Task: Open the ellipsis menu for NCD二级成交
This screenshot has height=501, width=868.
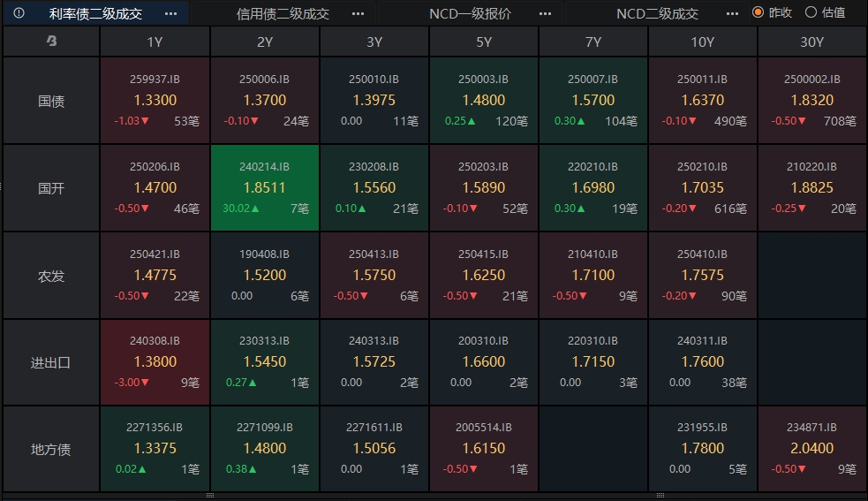Action: click(732, 14)
